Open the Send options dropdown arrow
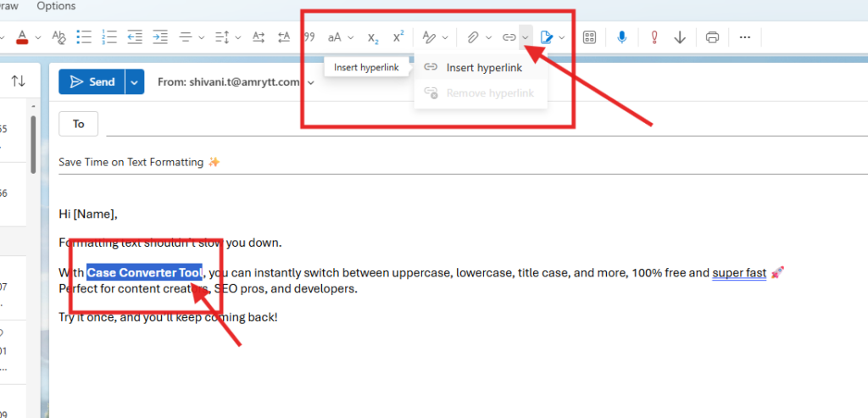 pos(135,82)
